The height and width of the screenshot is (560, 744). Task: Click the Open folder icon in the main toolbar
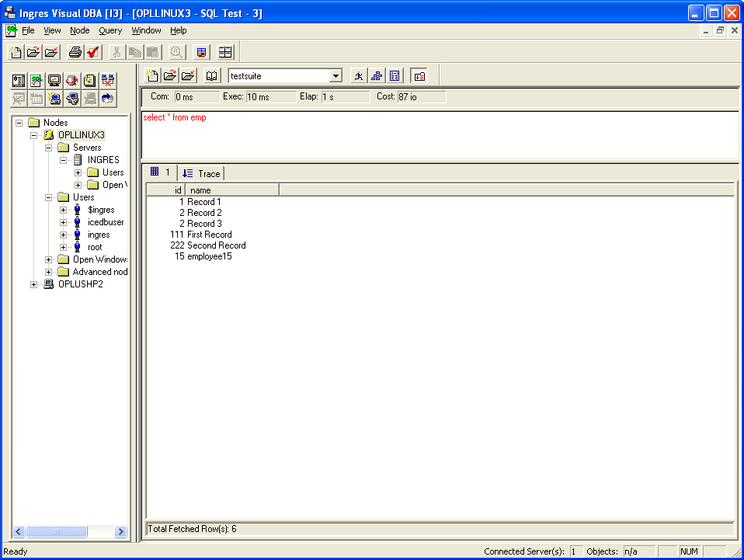tap(33, 52)
